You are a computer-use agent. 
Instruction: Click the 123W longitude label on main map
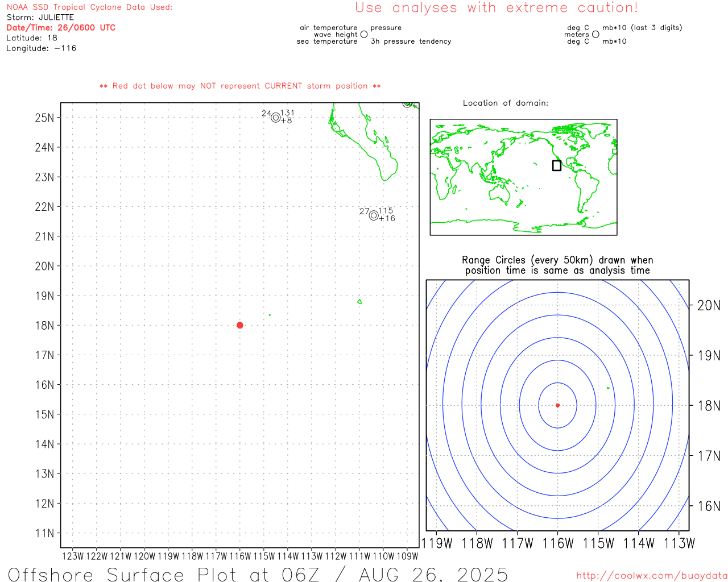click(x=73, y=556)
